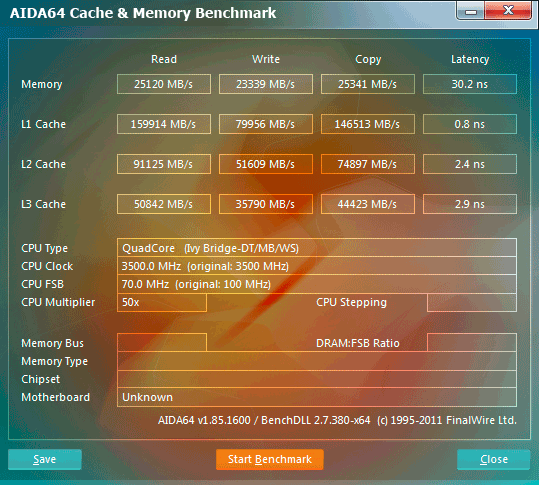Select the L2 Cache Read value 91125 MB/s
The image size is (539, 485).
[x=164, y=164]
